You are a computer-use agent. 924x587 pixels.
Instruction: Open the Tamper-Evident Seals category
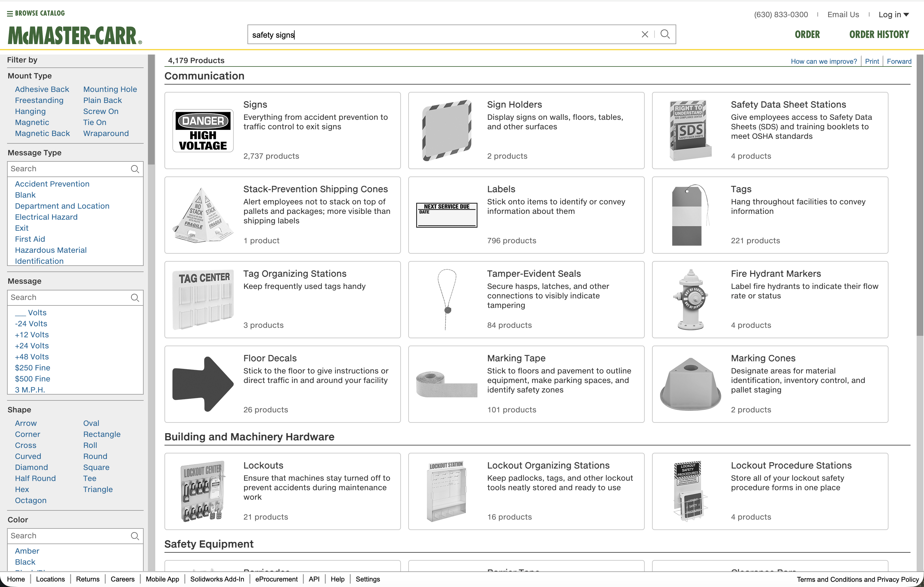pyautogui.click(x=534, y=273)
